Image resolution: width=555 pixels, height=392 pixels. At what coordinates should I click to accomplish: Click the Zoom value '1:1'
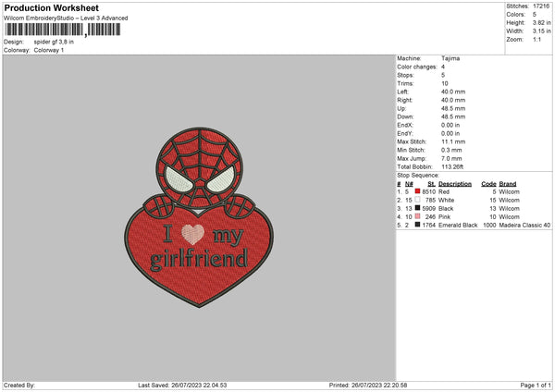536,40
